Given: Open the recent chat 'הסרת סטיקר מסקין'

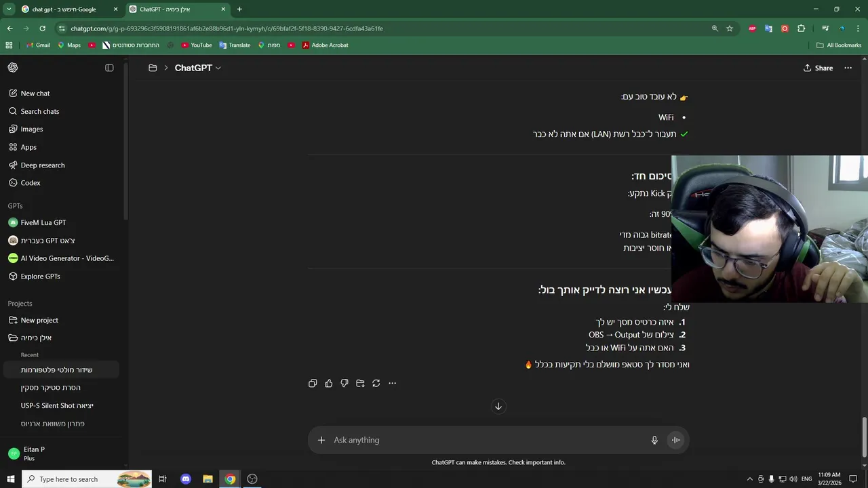Looking at the screenshot, I should (x=61, y=388).
